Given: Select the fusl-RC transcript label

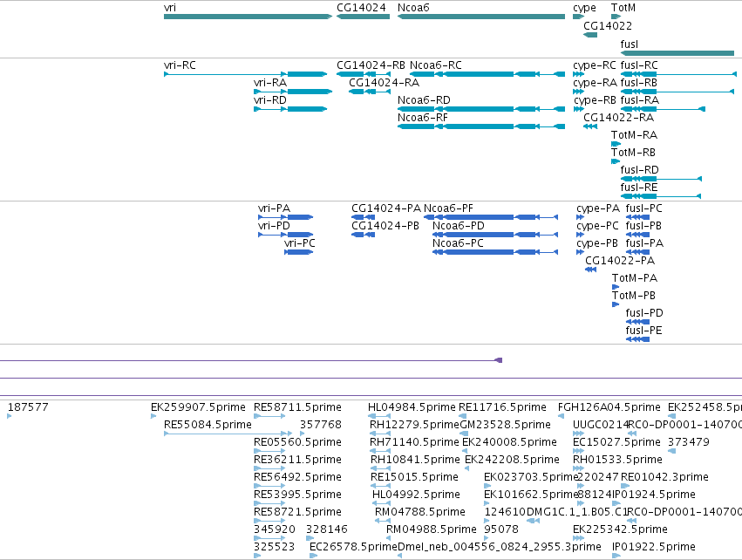Looking at the screenshot, I should pyautogui.click(x=639, y=65).
